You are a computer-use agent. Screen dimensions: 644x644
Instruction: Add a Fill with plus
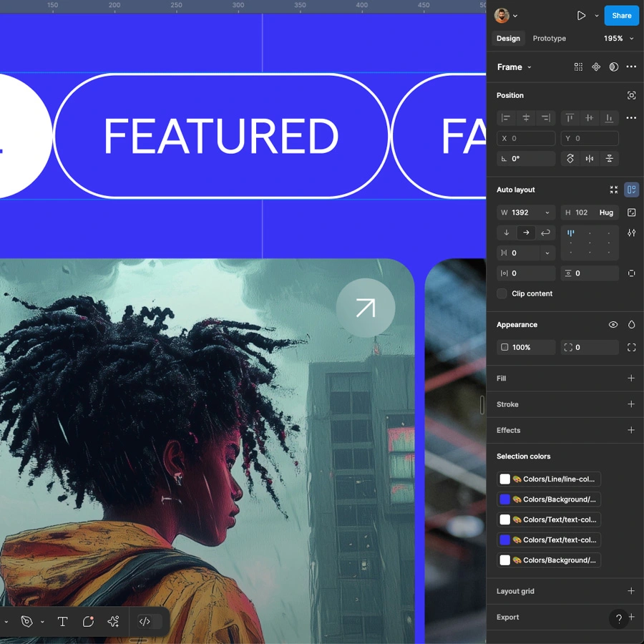631,378
